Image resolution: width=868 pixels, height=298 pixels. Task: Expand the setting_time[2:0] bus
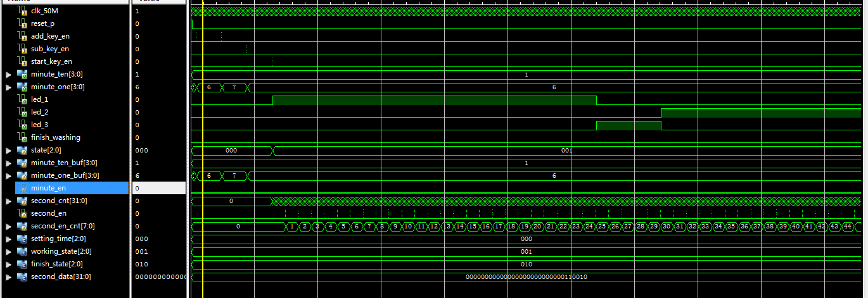point(8,239)
